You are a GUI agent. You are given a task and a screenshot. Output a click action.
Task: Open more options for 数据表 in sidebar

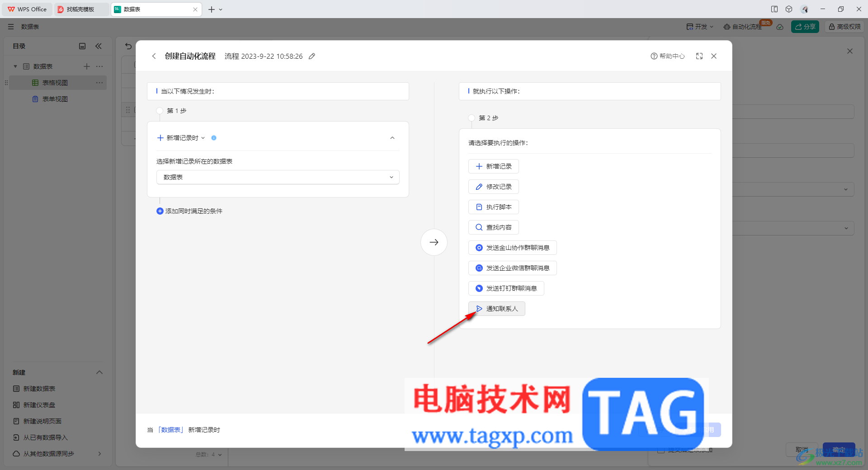tap(99, 66)
